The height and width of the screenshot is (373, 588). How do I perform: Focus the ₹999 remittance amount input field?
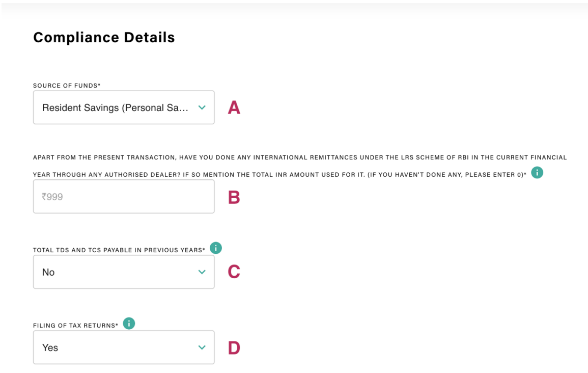[124, 197]
